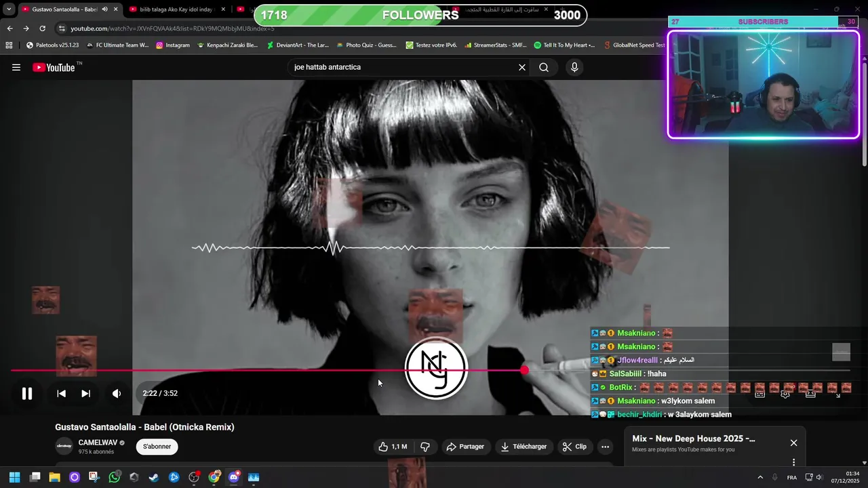Screen dimensions: 868x488
Task: Show hidden system tray icons
Action: [760, 477]
